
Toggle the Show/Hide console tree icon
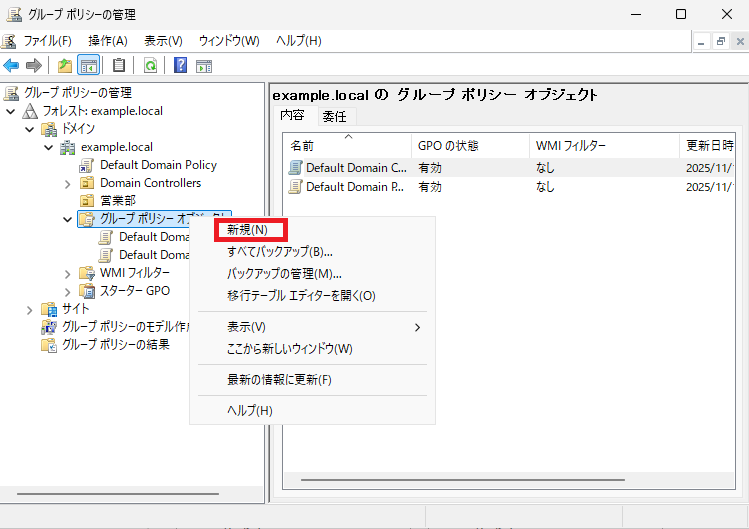[x=88, y=66]
